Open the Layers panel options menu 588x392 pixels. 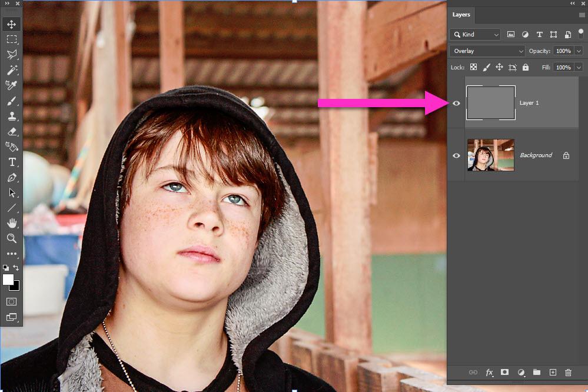point(582,15)
